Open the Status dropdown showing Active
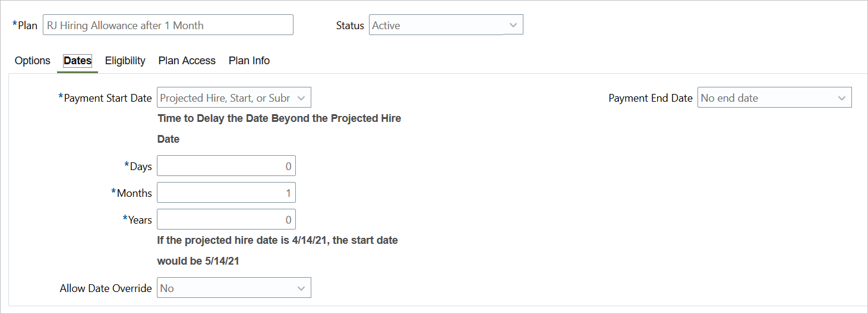This screenshot has height=314, width=868. tap(446, 25)
